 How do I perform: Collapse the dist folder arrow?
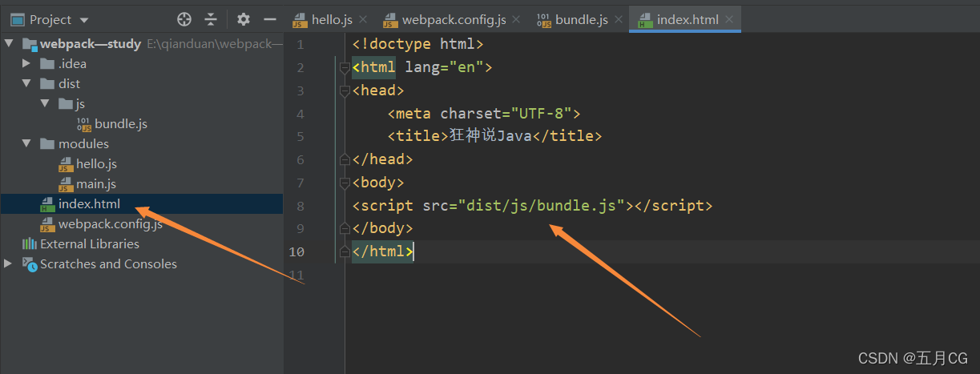tap(26, 83)
